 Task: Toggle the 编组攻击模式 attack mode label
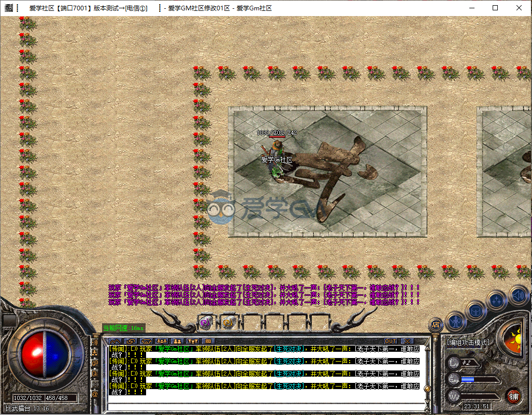coord(469,342)
